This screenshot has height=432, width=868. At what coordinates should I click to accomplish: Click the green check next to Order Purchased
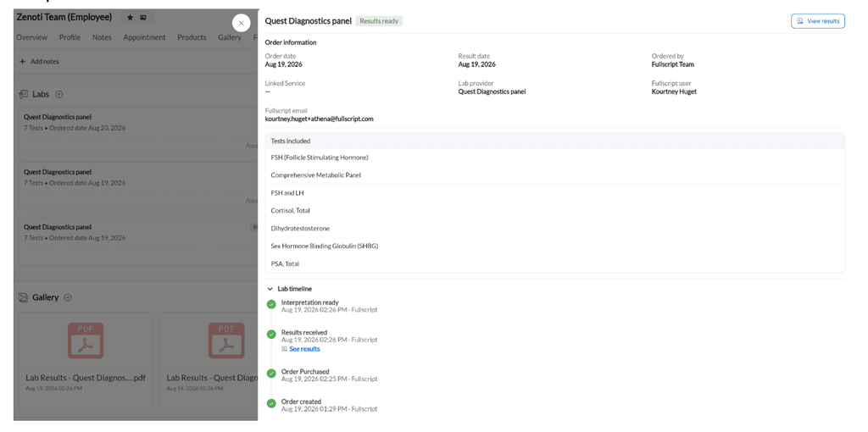coord(271,374)
